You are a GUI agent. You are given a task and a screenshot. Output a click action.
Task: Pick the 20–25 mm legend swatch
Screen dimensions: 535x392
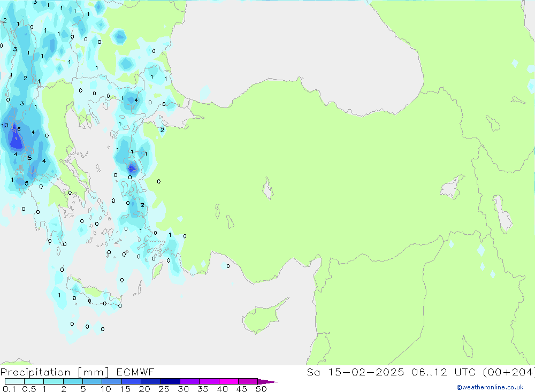[151, 381]
